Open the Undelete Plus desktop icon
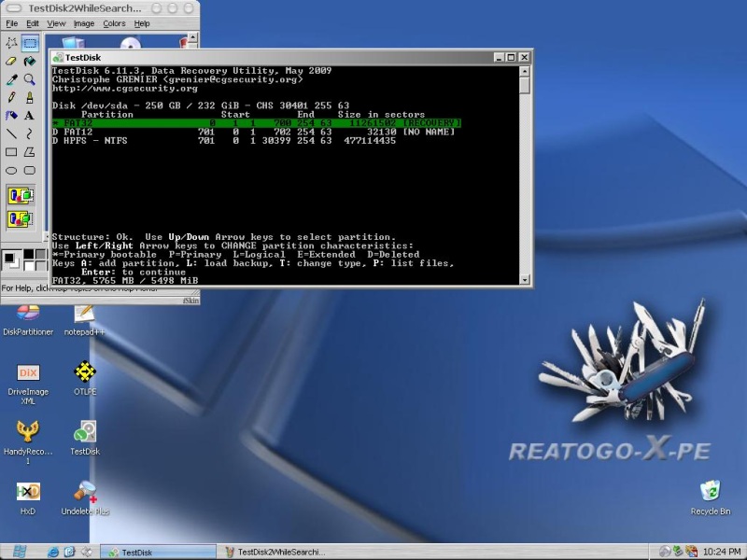Screen dimensions: 747x560 click(x=85, y=497)
